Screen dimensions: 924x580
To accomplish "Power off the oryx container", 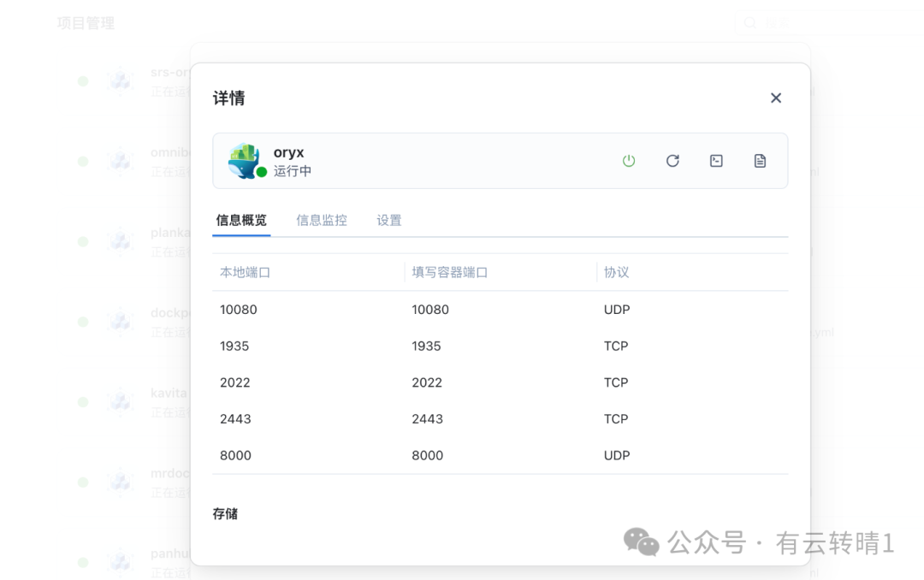I will 629,161.
